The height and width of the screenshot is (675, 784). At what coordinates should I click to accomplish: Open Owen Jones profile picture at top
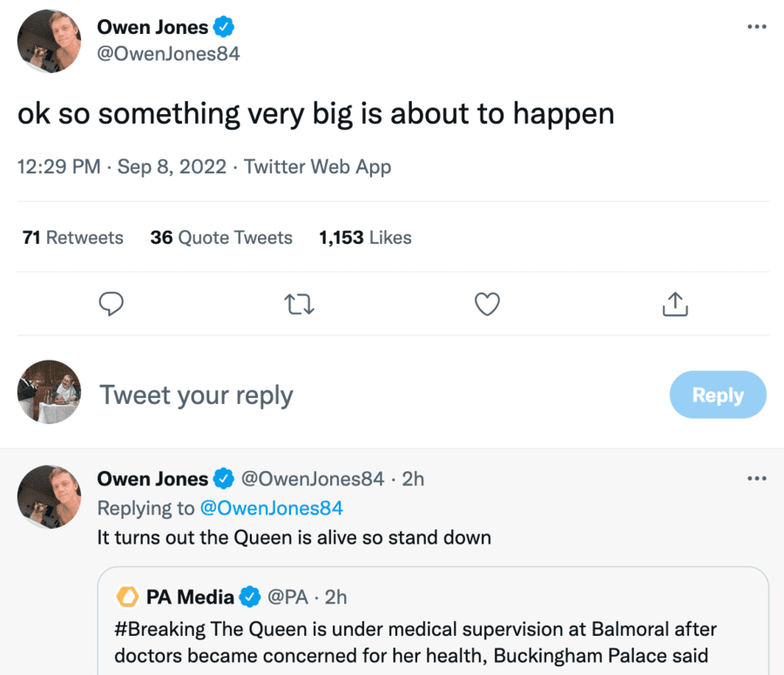coord(50,41)
